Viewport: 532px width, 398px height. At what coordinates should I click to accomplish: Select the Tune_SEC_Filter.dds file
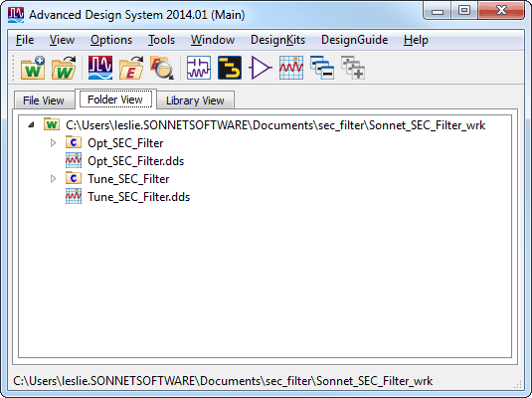point(139,197)
